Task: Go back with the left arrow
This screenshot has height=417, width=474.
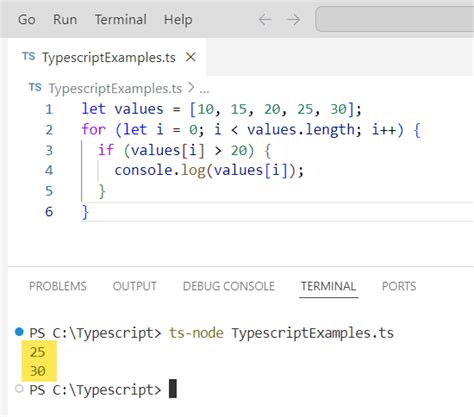Action: click(x=265, y=20)
